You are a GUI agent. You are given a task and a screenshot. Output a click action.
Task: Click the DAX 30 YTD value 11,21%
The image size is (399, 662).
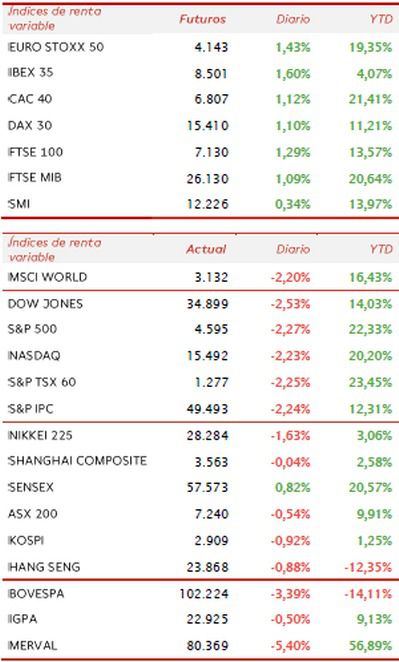(x=370, y=126)
